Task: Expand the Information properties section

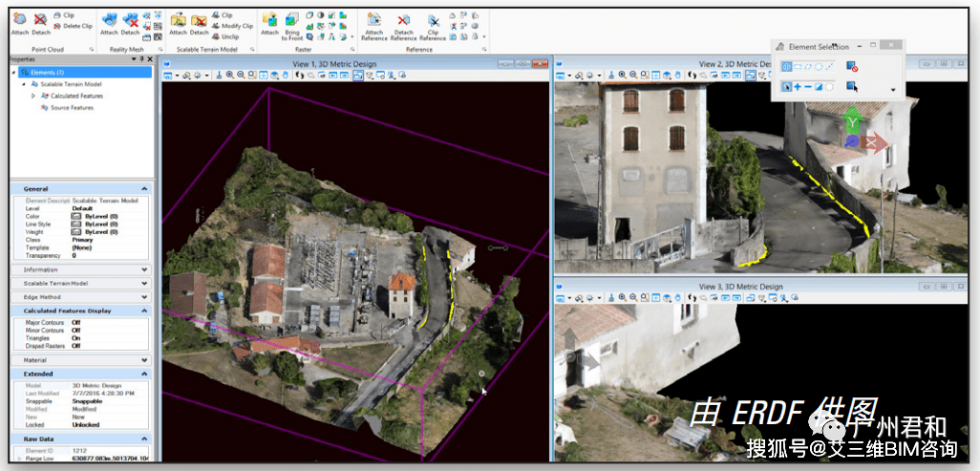Action: click(144, 270)
